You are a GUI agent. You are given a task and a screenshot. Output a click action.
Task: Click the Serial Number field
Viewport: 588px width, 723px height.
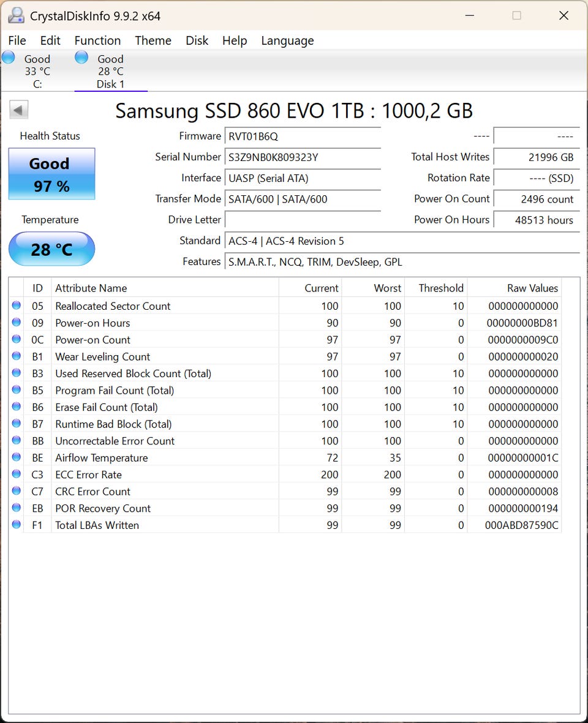click(x=303, y=157)
